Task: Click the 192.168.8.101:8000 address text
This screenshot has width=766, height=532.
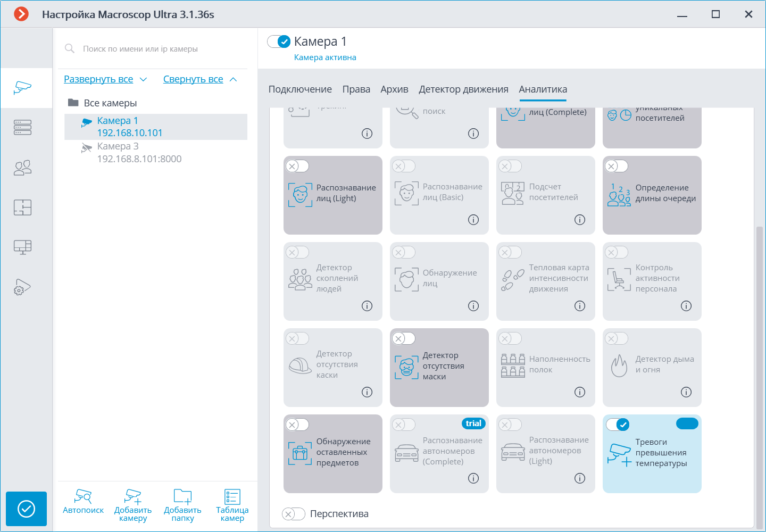Action: 139,159
